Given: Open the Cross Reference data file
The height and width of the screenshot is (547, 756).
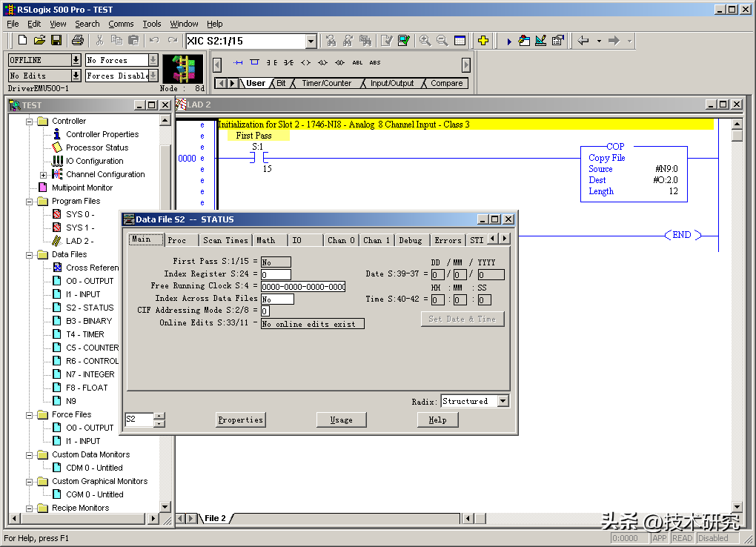Looking at the screenshot, I should pyautogui.click(x=92, y=268).
